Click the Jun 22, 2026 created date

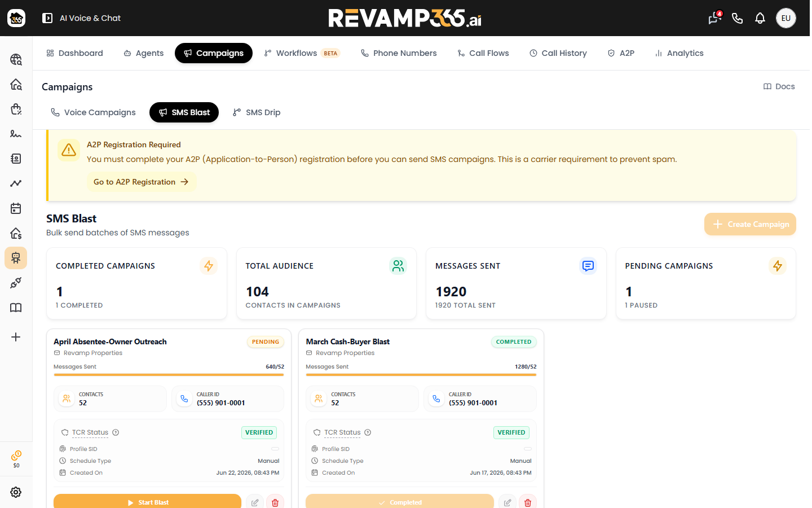click(248, 473)
